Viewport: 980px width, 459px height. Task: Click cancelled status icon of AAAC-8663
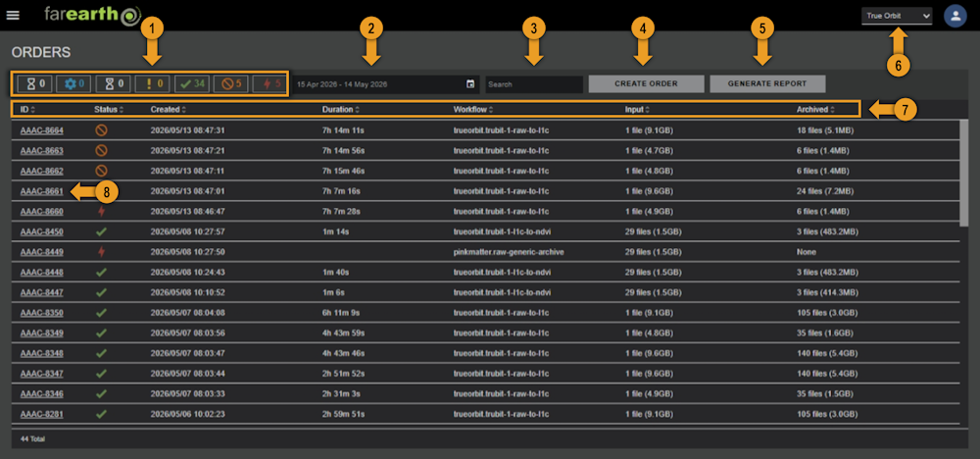coord(101,151)
